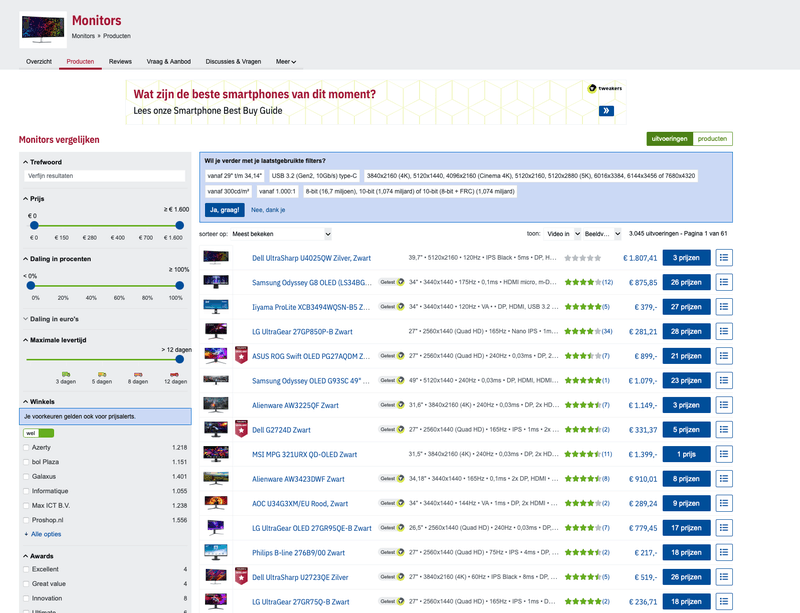Click the arrow icon on the smartphone banner
The height and width of the screenshot is (613, 800).
(x=606, y=111)
